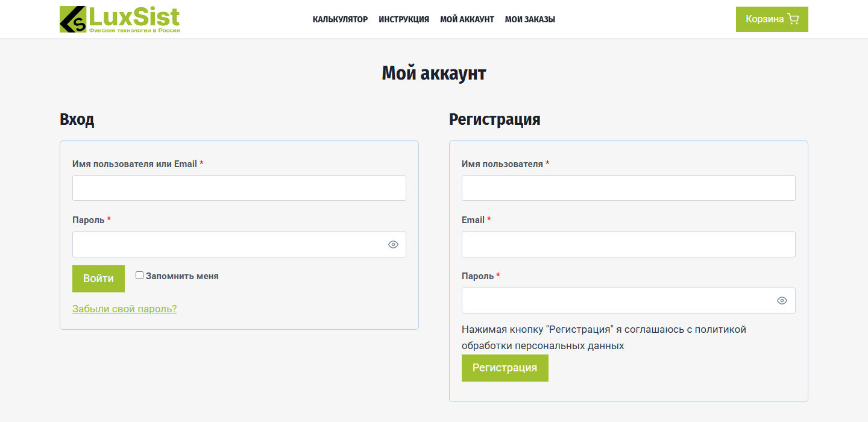The image size is (868, 422).
Task: Click the green Регистрация button
Action: pyautogui.click(x=505, y=368)
